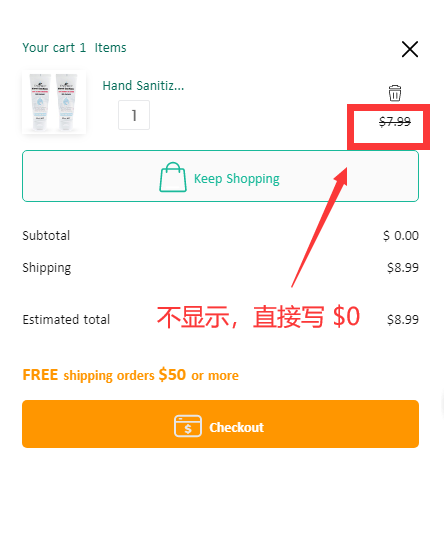Click the Subtotal label
Screen dimensions: 444x548
point(46,236)
